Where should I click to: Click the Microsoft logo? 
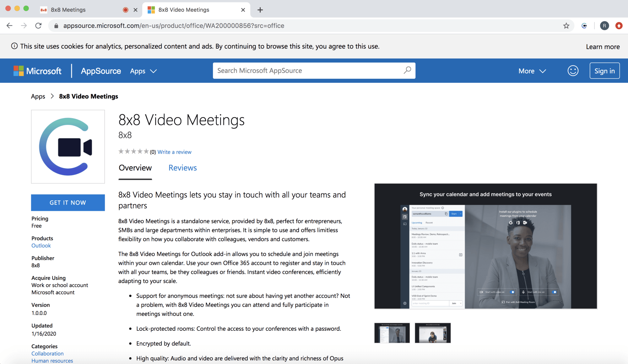point(37,71)
